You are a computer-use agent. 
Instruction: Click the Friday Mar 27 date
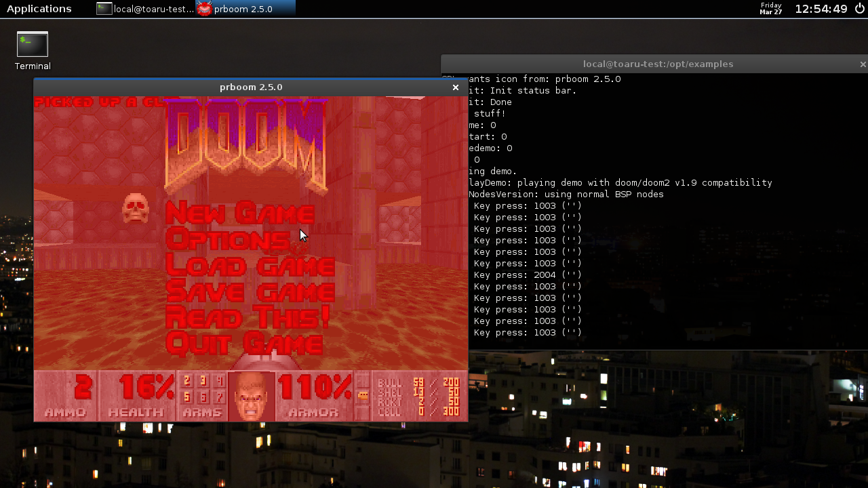pos(771,9)
